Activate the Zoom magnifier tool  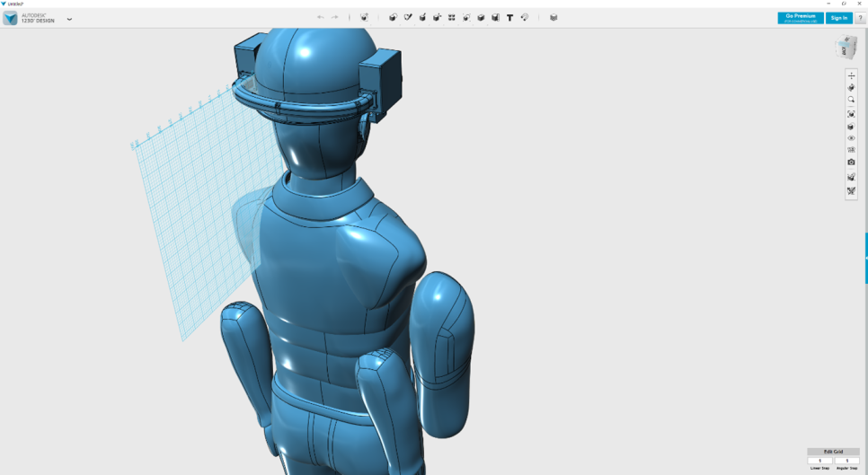pos(851,101)
